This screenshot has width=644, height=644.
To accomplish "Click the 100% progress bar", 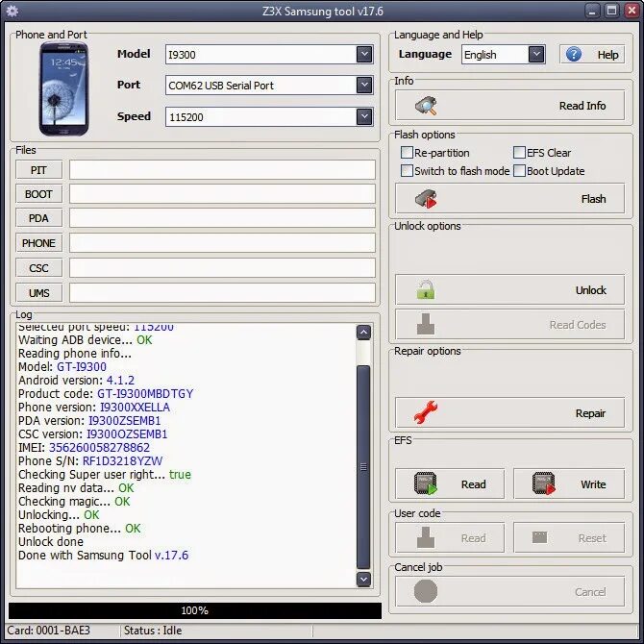I will 195,610.
